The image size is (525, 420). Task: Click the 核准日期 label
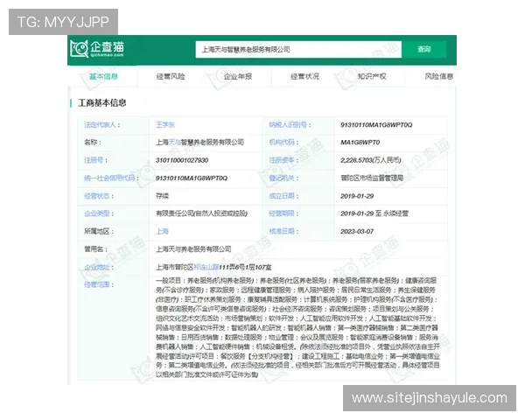(283, 231)
